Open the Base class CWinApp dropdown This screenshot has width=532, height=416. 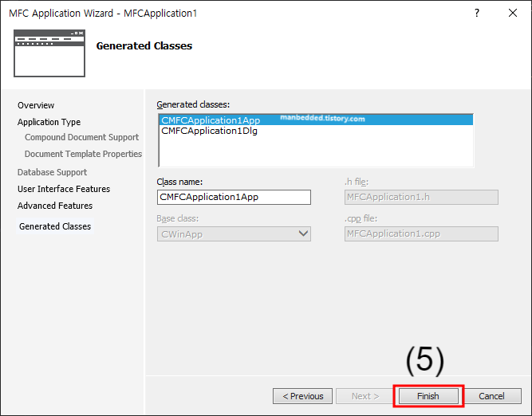(234, 234)
